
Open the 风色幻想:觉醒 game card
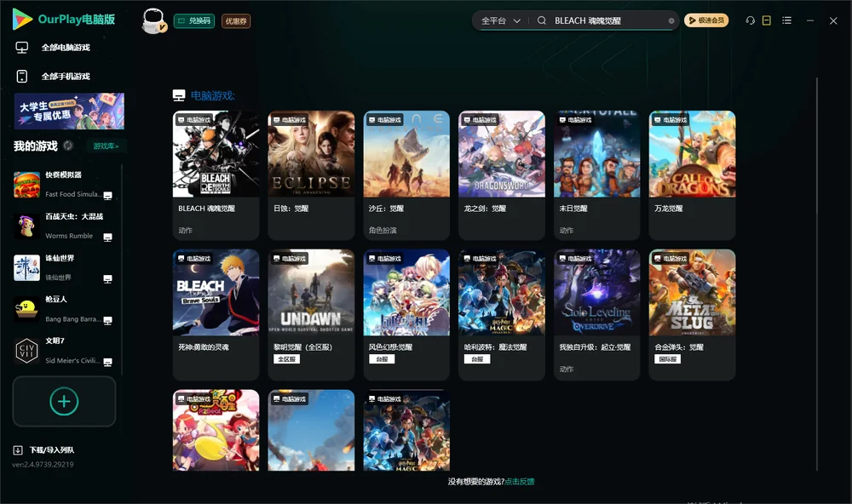(406, 314)
